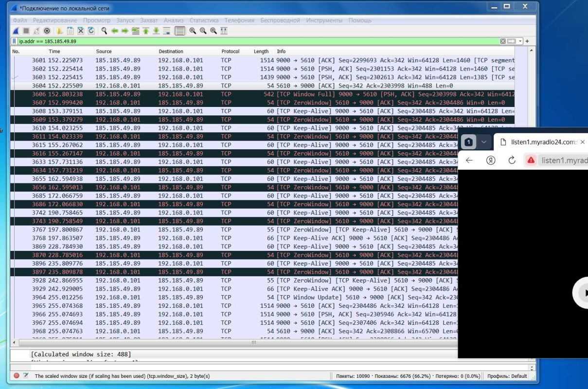Viewport: 588px width, 389px height.
Task: Click the find packet magnifier icon
Action: tap(105, 30)
